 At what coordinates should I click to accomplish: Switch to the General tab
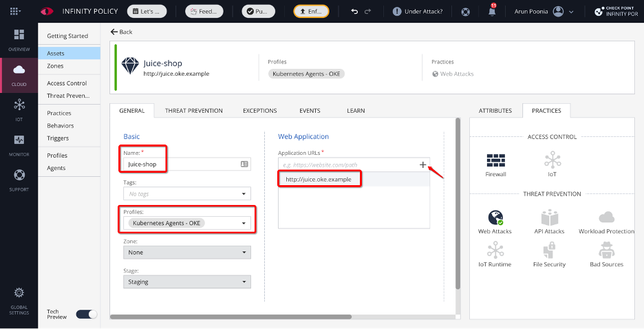pyautogui.click(x=132, y=111)
